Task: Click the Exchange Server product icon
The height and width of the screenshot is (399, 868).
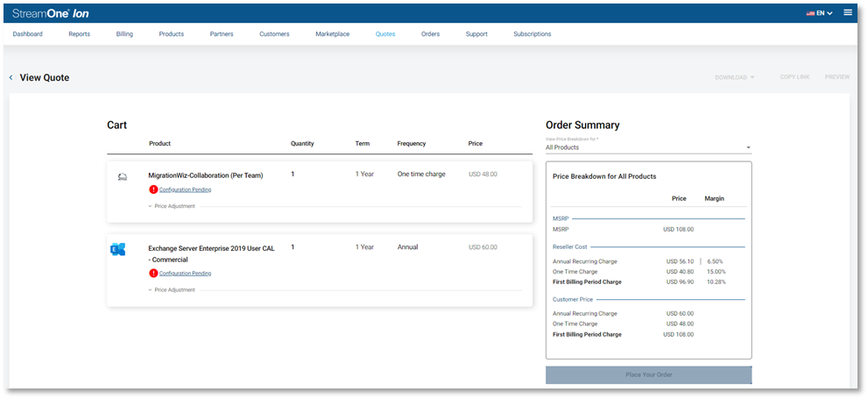Action: pyautogui.click(x=118, y=249)
